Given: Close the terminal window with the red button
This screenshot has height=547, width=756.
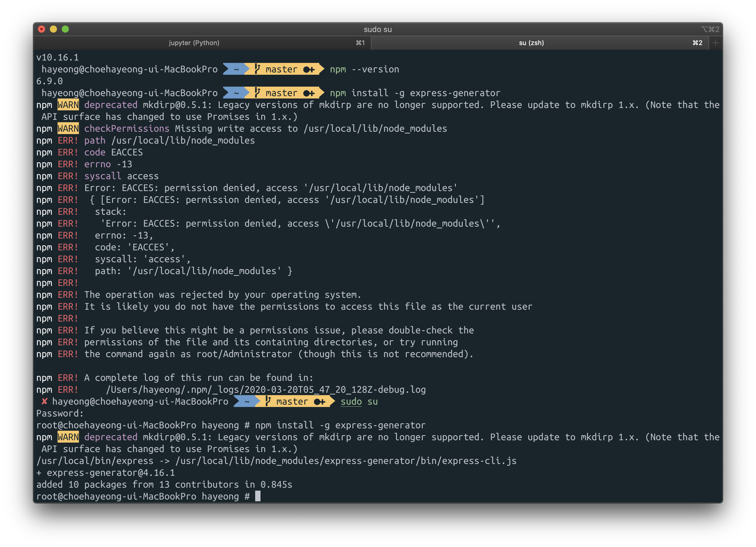Looking at the screenshot, I should 42,29.
